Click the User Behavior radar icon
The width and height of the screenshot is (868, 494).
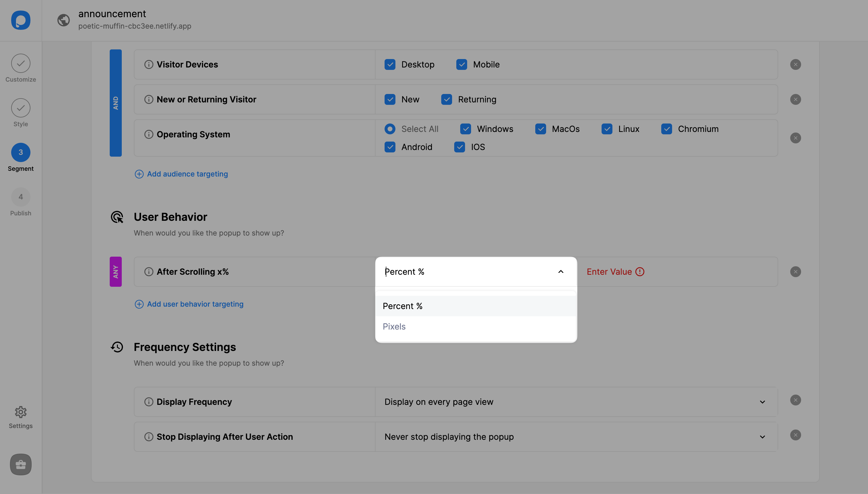tap(117, 216)
